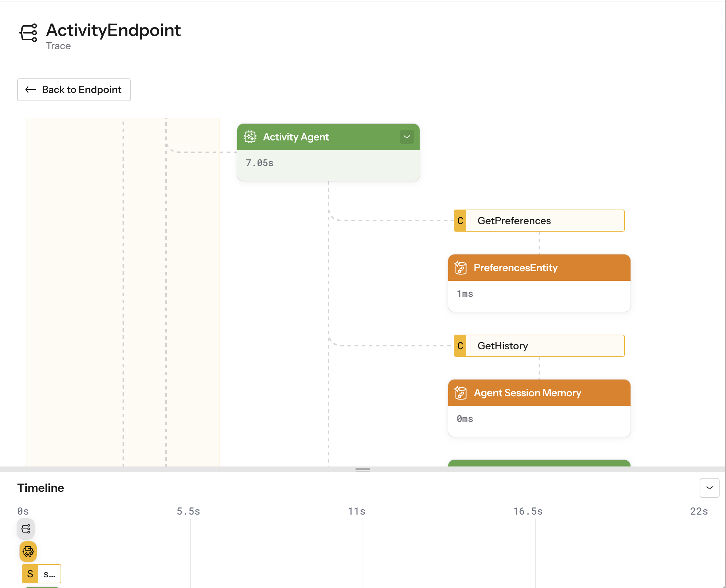Click the PreferencesEntity database icon

461,268
